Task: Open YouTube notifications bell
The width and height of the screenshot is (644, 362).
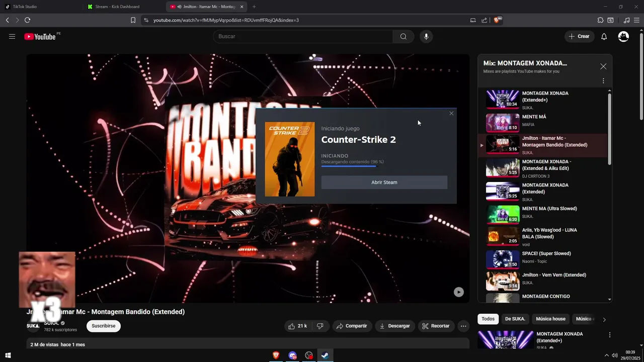Action: point(604,36)
